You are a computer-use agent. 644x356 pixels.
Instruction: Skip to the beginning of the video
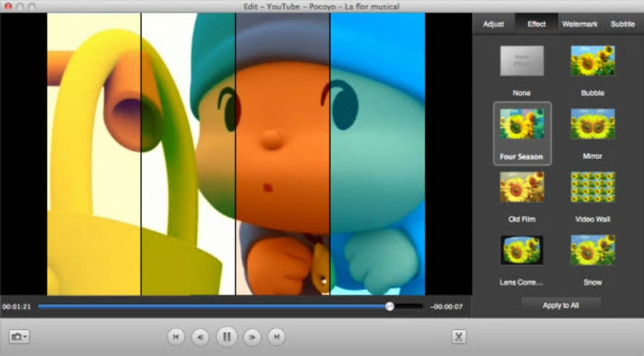coord(176,336)
